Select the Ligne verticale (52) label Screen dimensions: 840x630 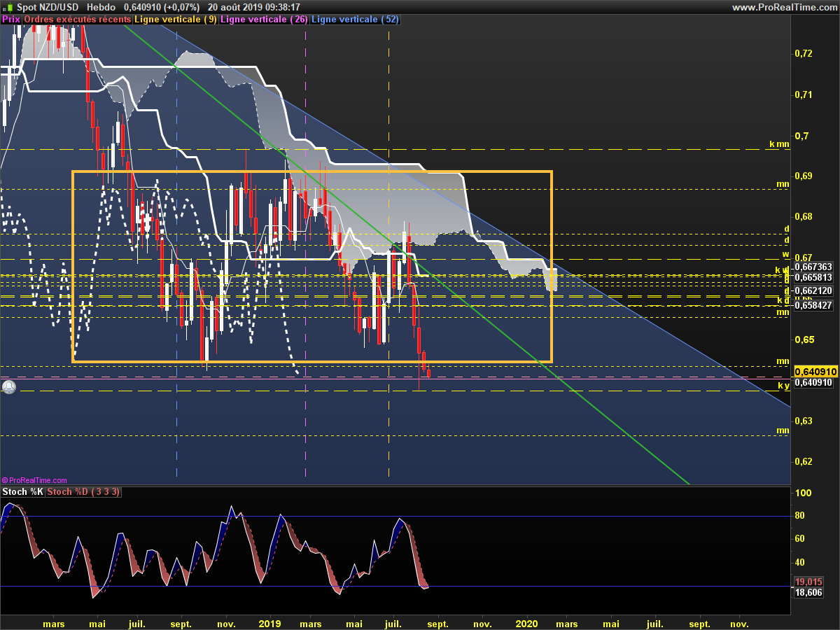pyautogui.click(x=355, y=20)
